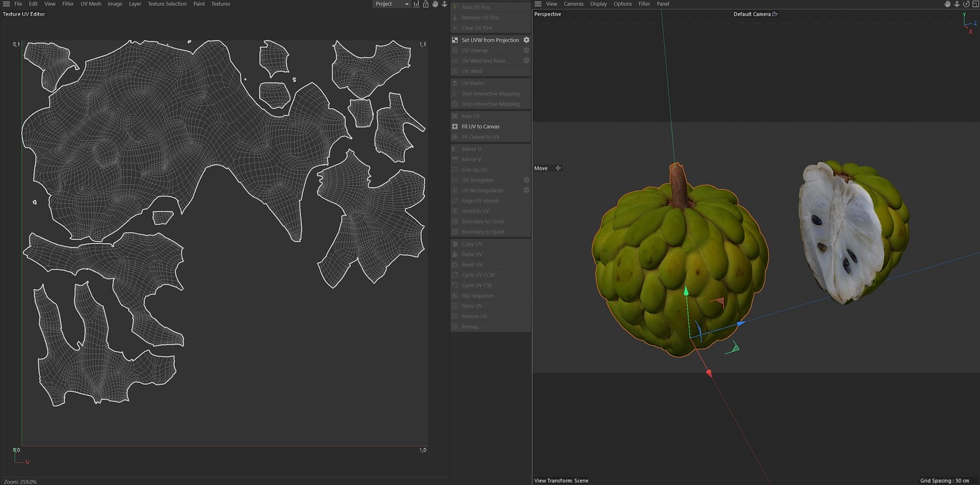Screen dimensions: 980x485
Task: Open the Image menu
Action: (x=115, y=4)
